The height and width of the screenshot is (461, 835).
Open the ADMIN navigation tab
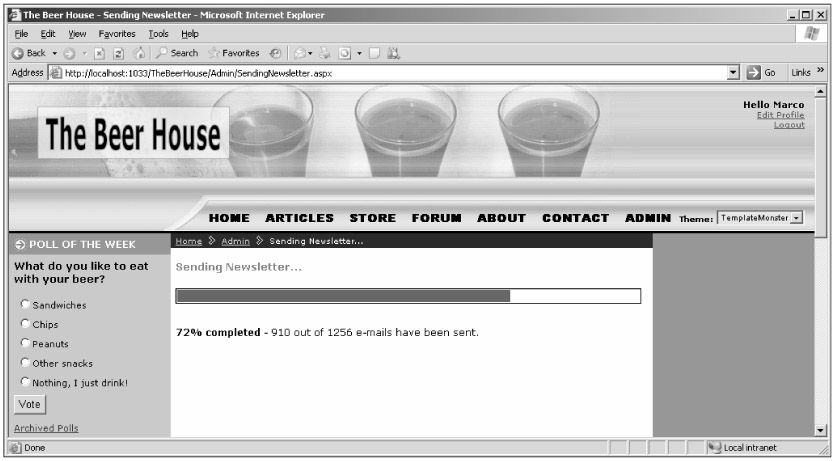click(647, 218)
